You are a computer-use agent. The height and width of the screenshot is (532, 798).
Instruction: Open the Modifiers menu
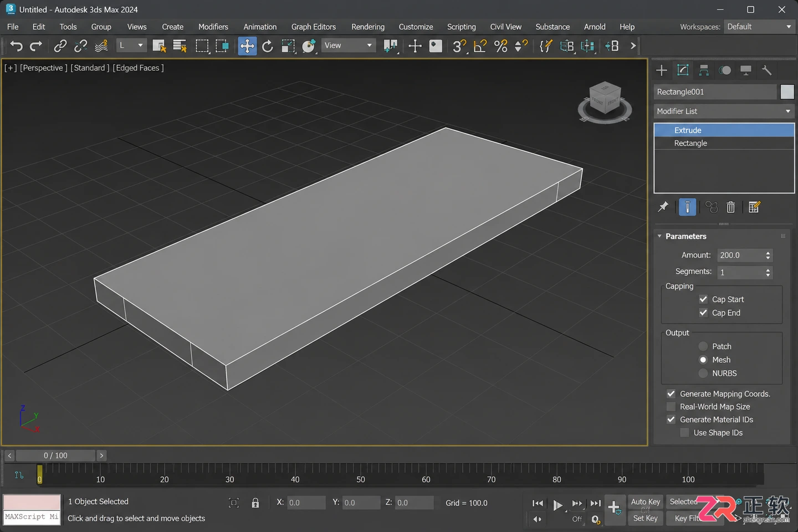(213, 27)
